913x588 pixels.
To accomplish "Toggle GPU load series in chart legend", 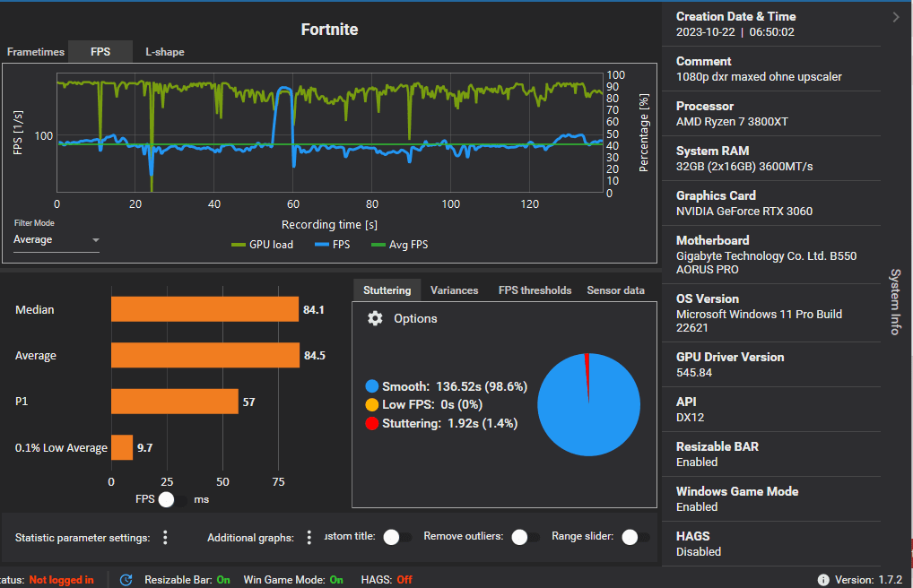I will [263, 245].
